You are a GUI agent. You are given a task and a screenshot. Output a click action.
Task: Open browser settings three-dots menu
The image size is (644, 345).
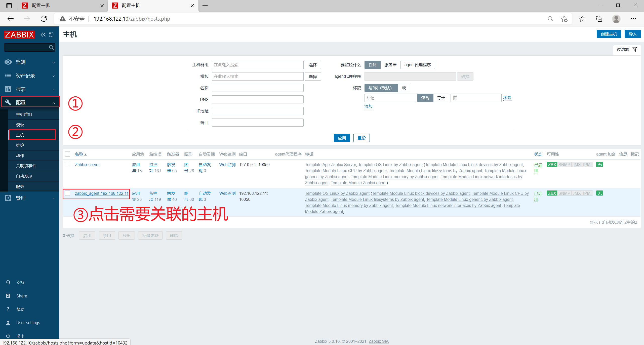(x=633, y=19)
